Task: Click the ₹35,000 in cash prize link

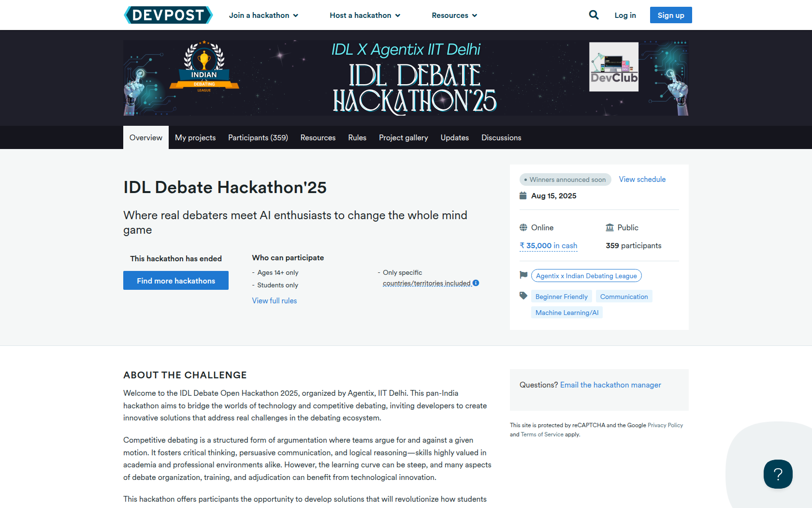Action: point(549,246)
